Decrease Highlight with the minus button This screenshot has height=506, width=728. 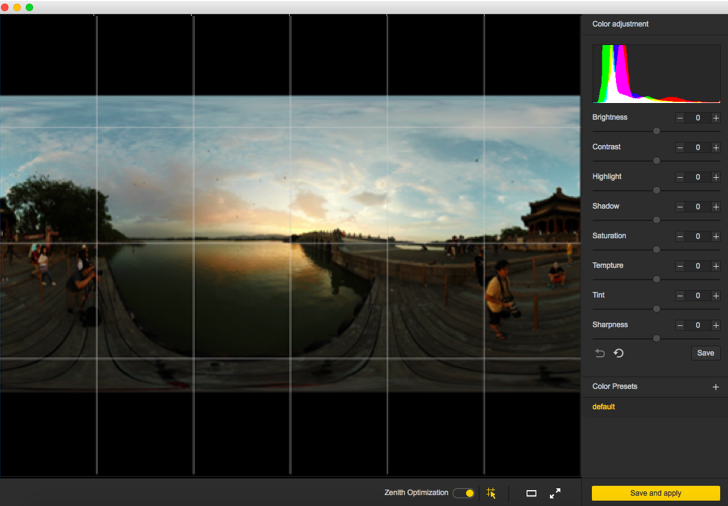[x=680, y=177]
